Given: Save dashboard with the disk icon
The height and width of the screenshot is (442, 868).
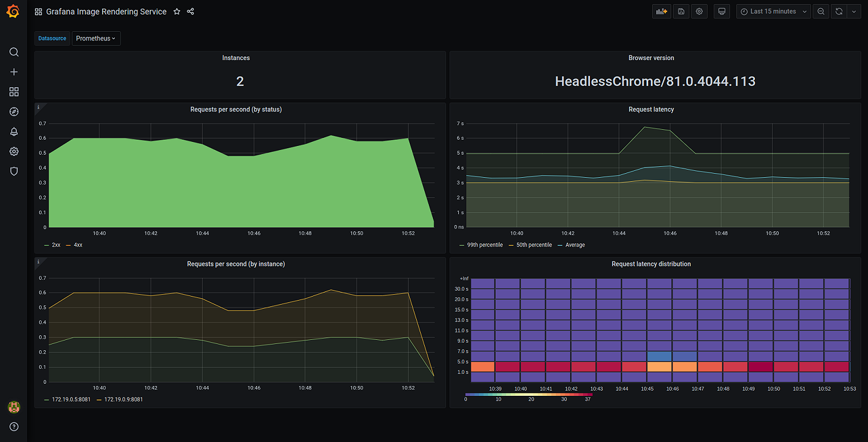Looking at the screenshot, I should [x=681, y=12].
